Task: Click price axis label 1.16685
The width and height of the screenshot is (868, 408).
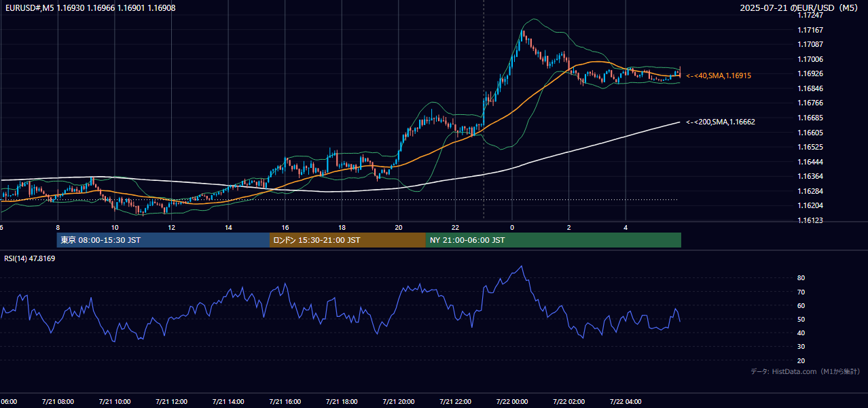Action: click(810, 118)
